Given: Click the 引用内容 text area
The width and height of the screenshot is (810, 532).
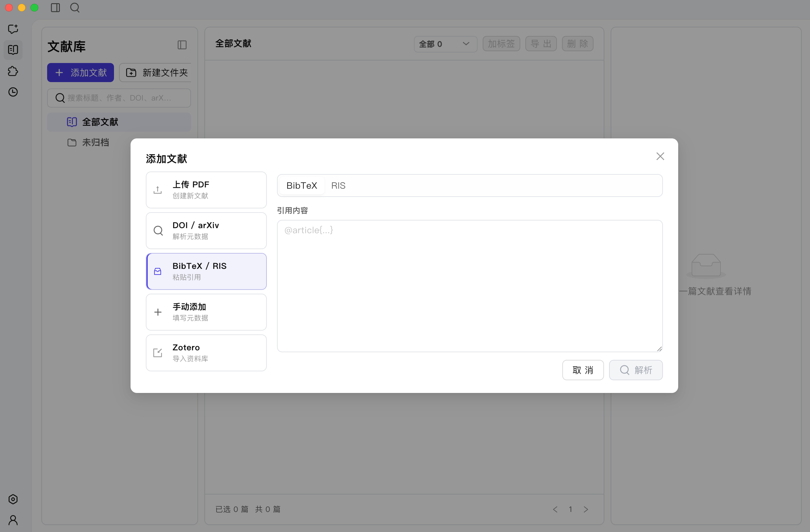Looking at the screenshot, I should coord(470,286).
